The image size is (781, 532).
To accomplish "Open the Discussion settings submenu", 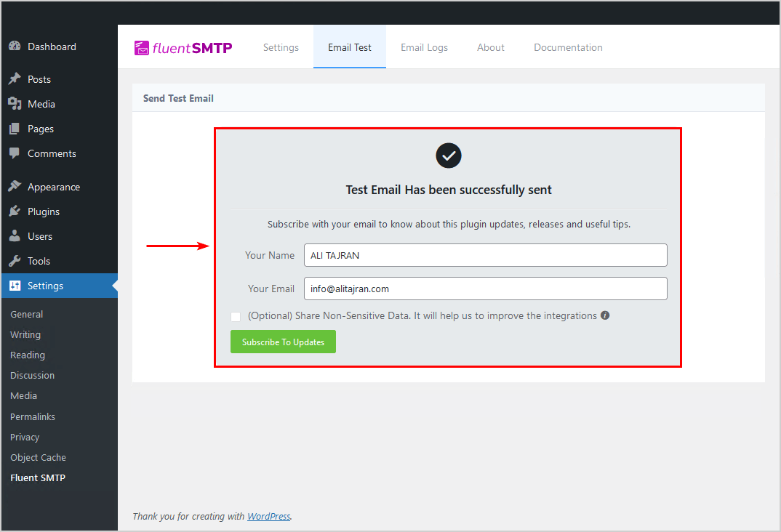I will pyautogui.click(x=33, y=376).
